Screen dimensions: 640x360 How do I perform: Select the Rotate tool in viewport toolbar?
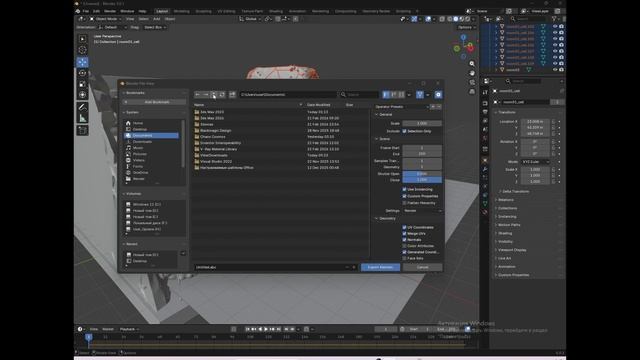[82, 73]
